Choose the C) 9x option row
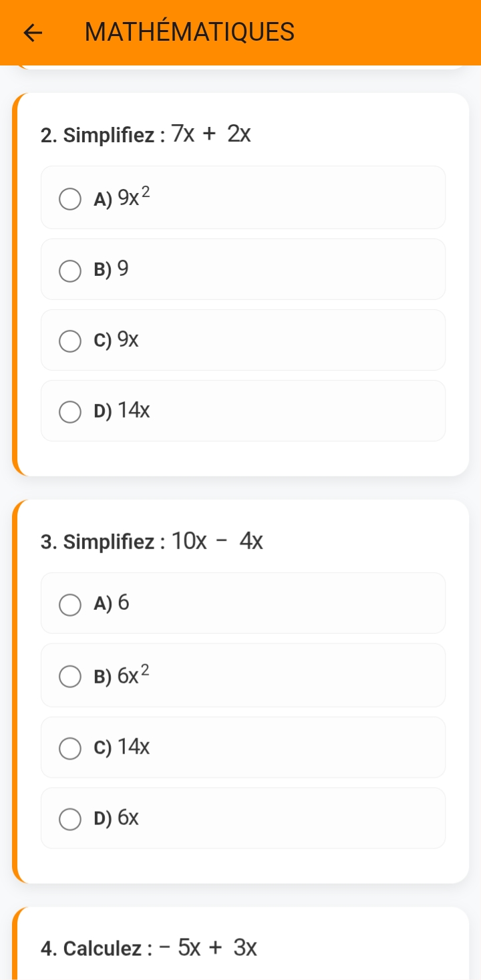481x980 pixels. [243, 340]
